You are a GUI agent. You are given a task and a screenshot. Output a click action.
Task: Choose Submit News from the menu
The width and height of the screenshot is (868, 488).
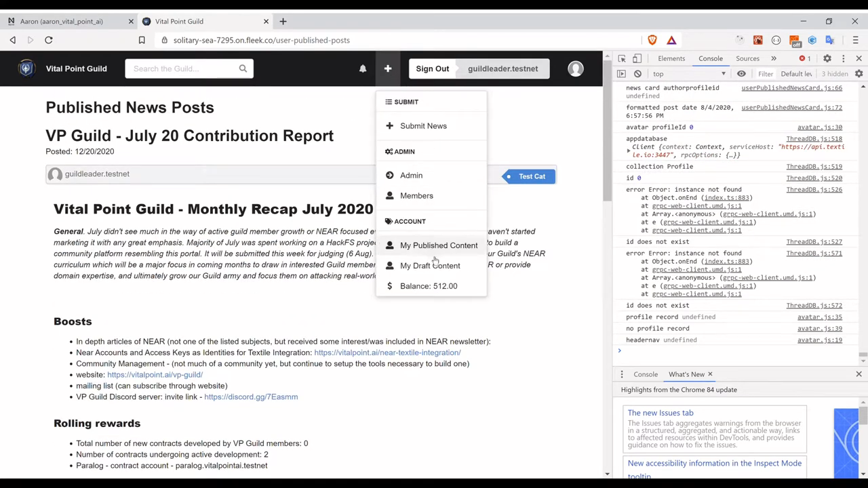[x=423, y=126]
